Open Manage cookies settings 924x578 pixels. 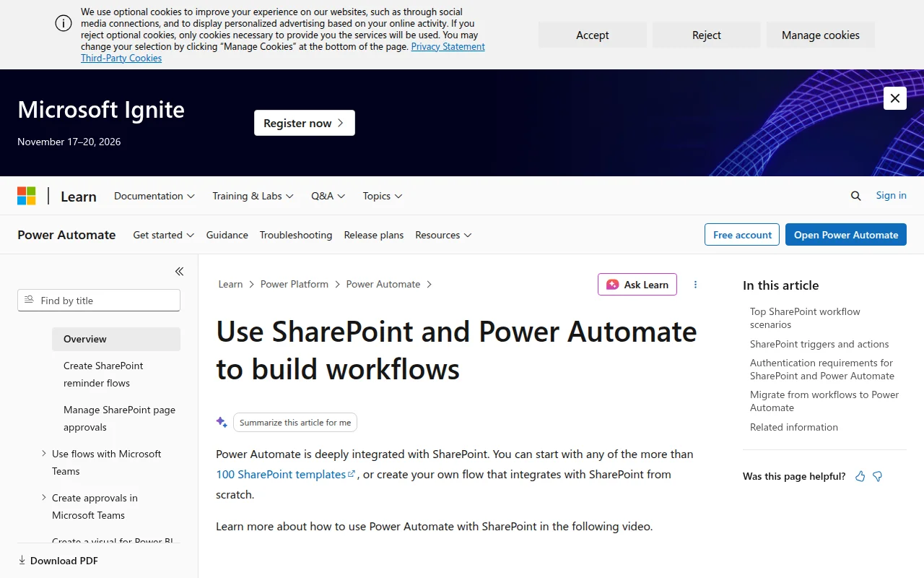821,35
